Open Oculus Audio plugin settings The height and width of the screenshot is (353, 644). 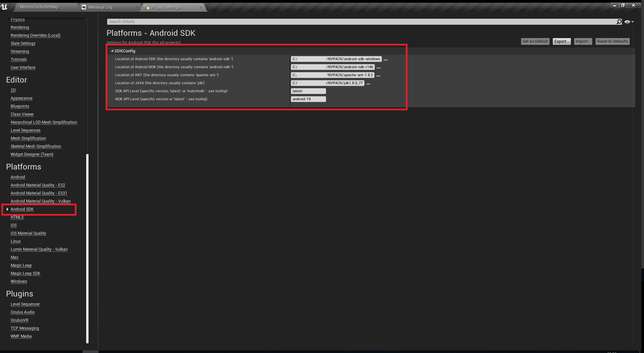pyautogui.click(x=23, y=312)
